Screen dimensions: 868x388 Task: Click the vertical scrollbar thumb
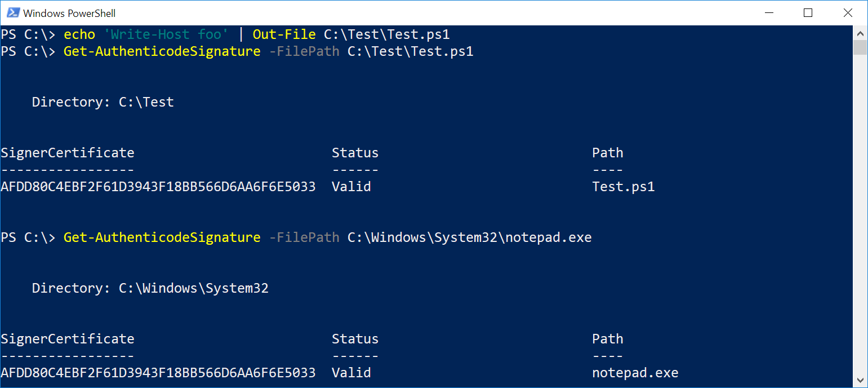pos(860,47)
